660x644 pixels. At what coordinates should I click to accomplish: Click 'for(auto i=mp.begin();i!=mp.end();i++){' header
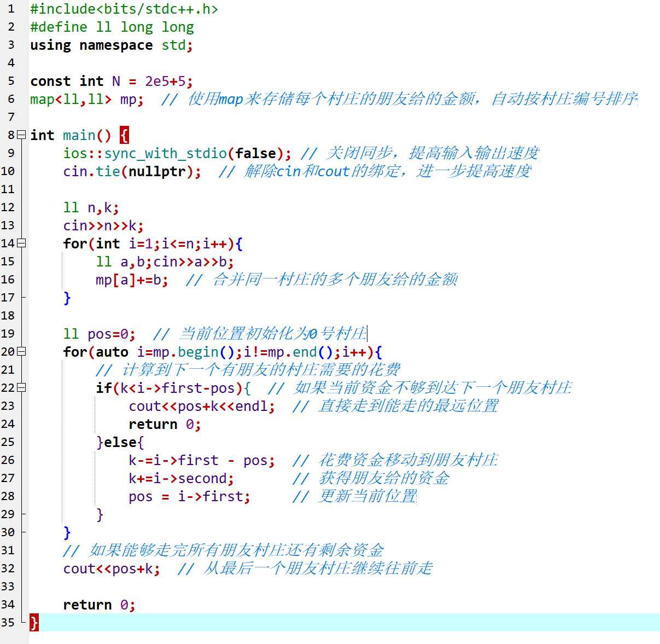[223, 352]
